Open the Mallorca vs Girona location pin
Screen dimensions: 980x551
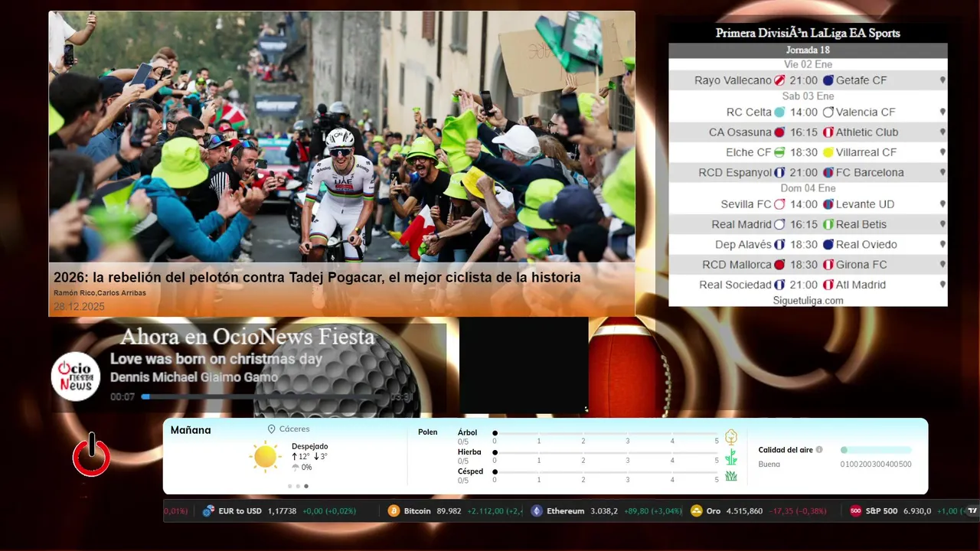click(942, 265)
